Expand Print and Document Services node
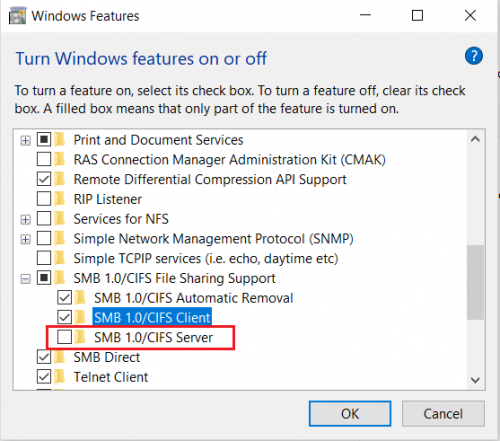 [25, 140]
